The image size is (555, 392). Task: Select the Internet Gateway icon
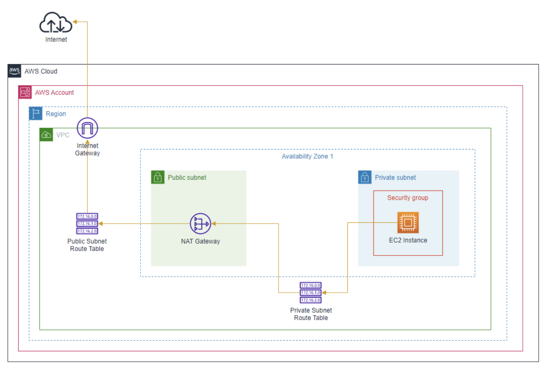coord(87,128)
